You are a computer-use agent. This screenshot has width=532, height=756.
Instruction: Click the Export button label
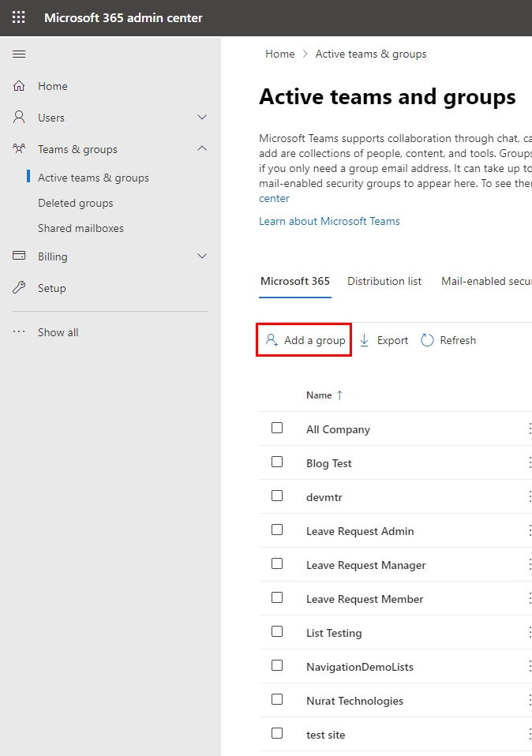point(392,340)
